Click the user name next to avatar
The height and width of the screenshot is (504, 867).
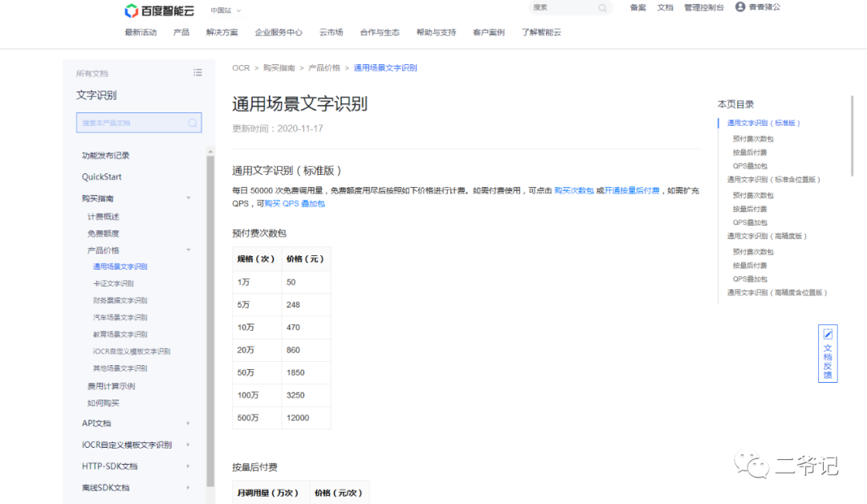point(765,7)
